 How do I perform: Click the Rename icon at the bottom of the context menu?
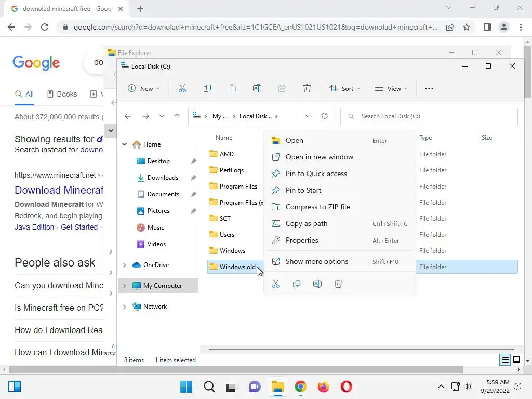(317, 284)
